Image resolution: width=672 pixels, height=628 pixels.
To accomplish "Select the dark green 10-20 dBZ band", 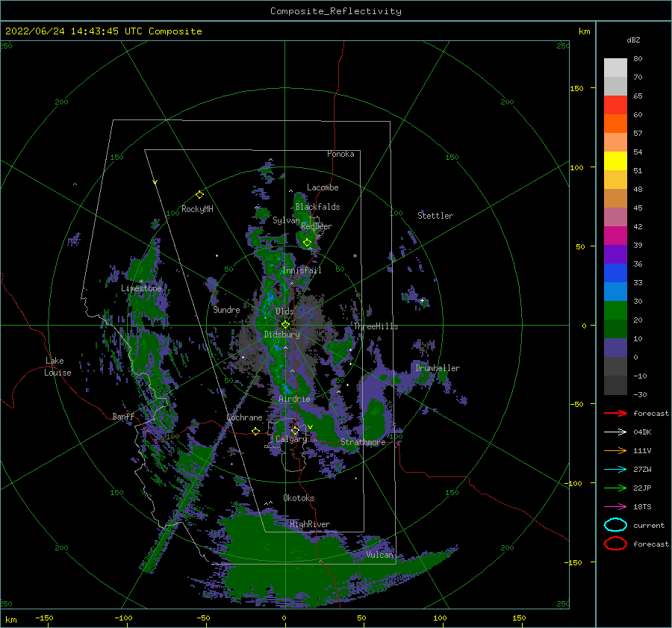I will pos(615,329).
